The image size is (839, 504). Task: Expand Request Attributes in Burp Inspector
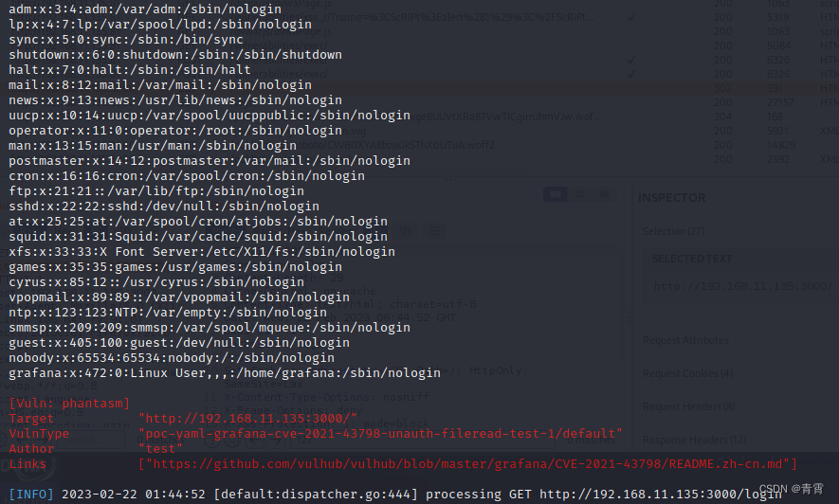(x=685, y=340)
